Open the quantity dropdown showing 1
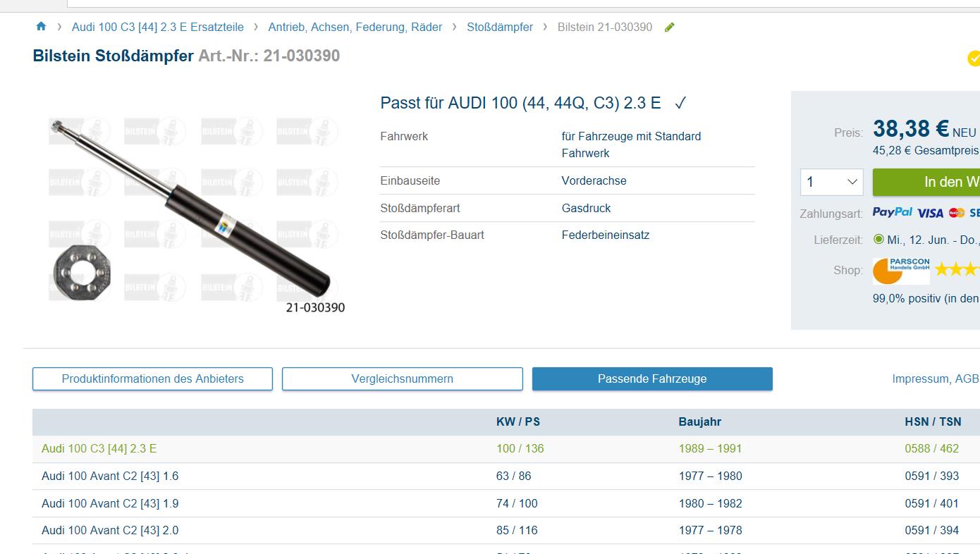Viewport: 980px width, 554px height. point(832,182)
